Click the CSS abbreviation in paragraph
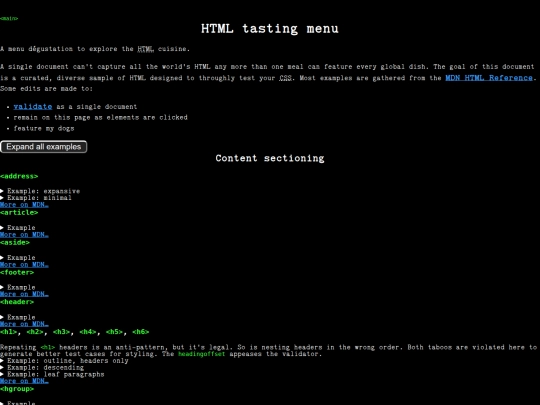Screen dimensions: 540x405 point(285,78)
